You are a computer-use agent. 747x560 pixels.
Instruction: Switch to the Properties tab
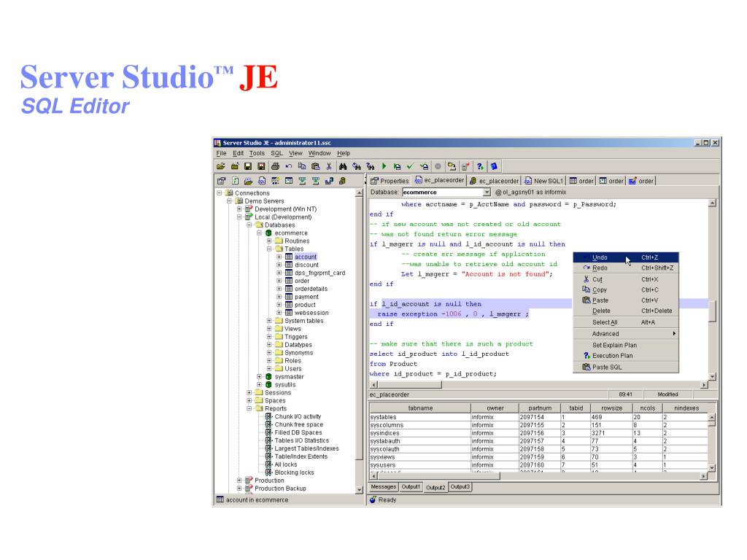390,181
